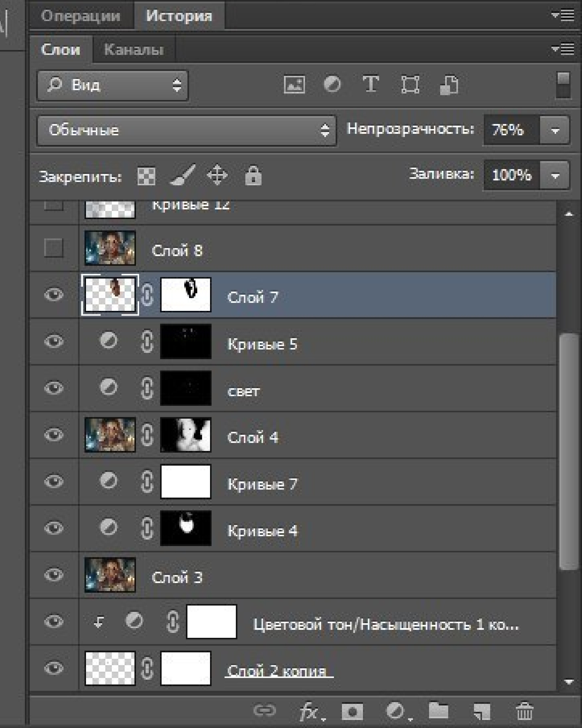Expand the Непрозрачность opacity arrow

point(555,130)
